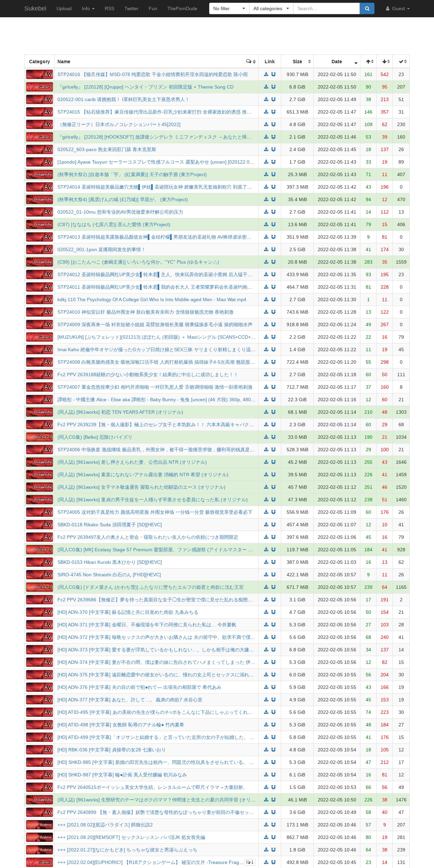Click Games category icon on Ruppo row
Screen dimensions: 434x868
pyautogui.click(x=40, y=87)
